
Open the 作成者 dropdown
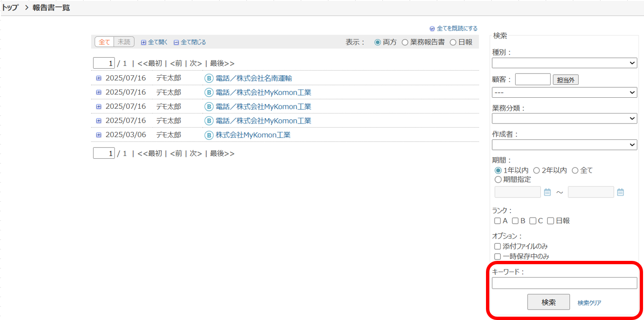564,145
